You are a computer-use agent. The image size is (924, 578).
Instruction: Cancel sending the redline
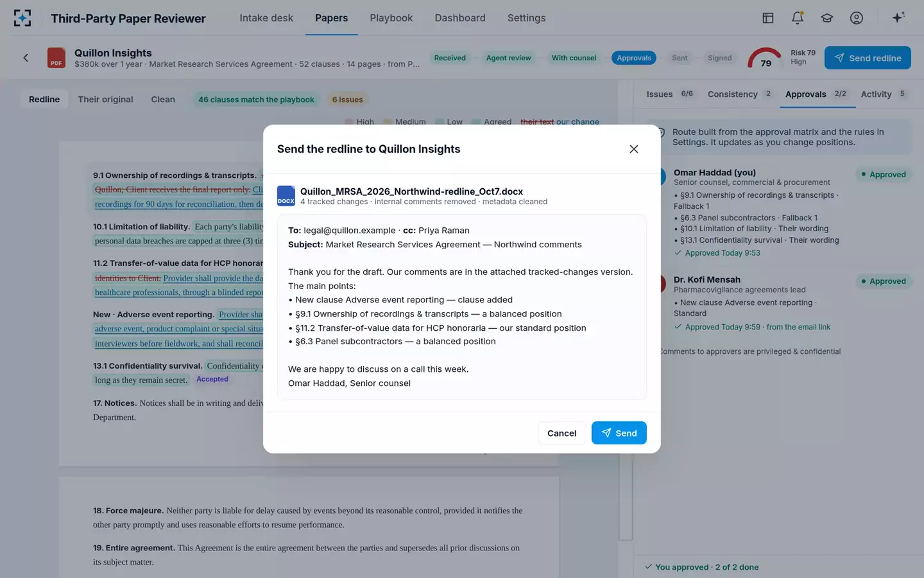coord(561,433)
